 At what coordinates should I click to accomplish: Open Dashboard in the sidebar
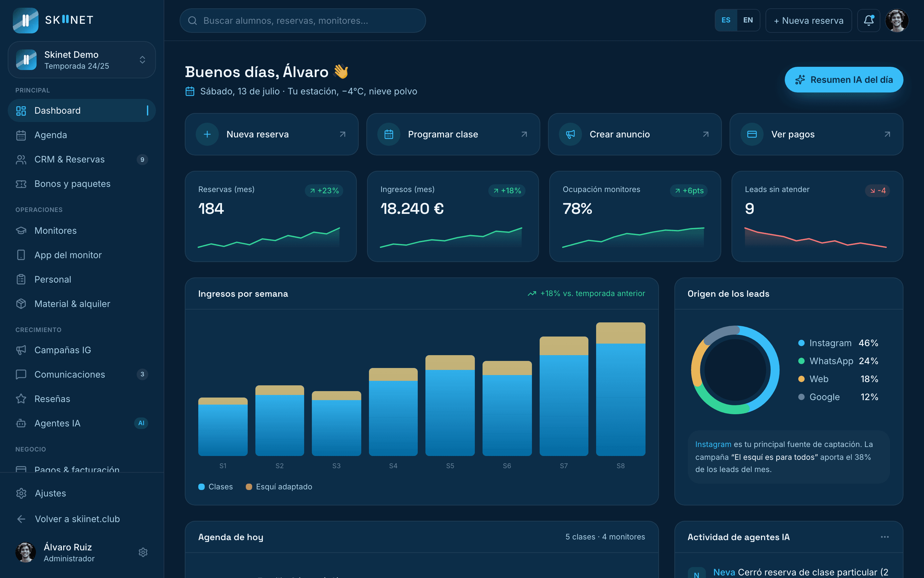click(82, 111)
